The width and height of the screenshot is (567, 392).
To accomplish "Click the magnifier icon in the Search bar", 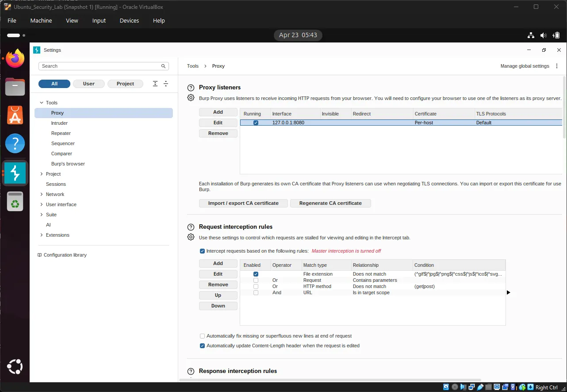I will click(x=163, y=66).
